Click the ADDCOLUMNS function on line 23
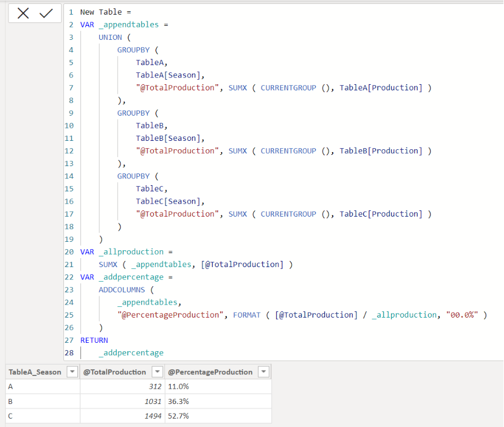This screenshot has width=504, height=427. pyautogui.click(x=122, y=290)
